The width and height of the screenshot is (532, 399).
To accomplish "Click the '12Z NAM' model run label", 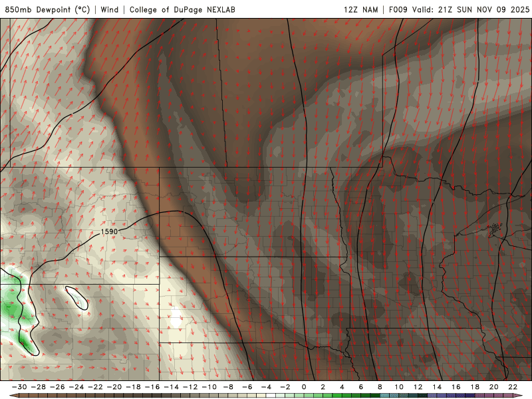I will pyautogui.click(x=360, y=9).
